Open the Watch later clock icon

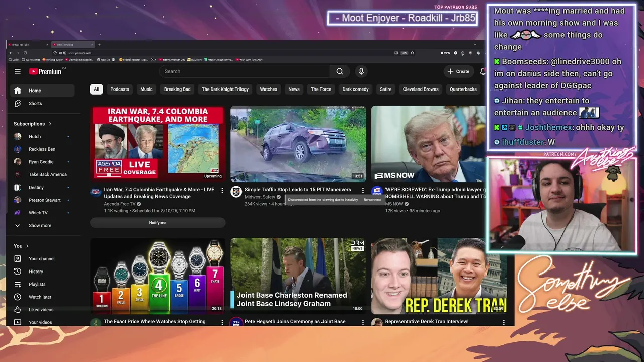pyautogui.click(x=18, y=297)
